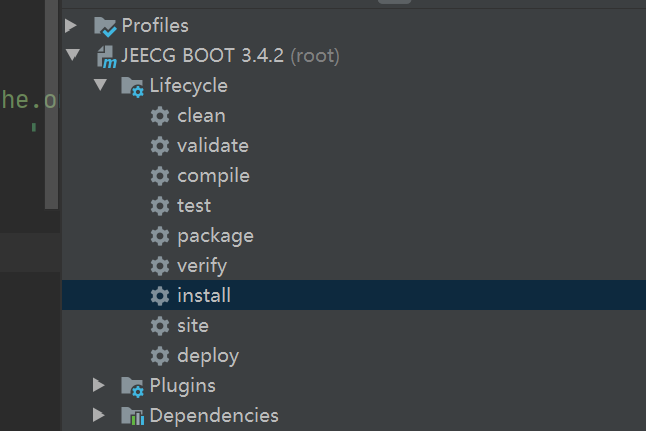Click the Plugins folder icon

point(132,387)
